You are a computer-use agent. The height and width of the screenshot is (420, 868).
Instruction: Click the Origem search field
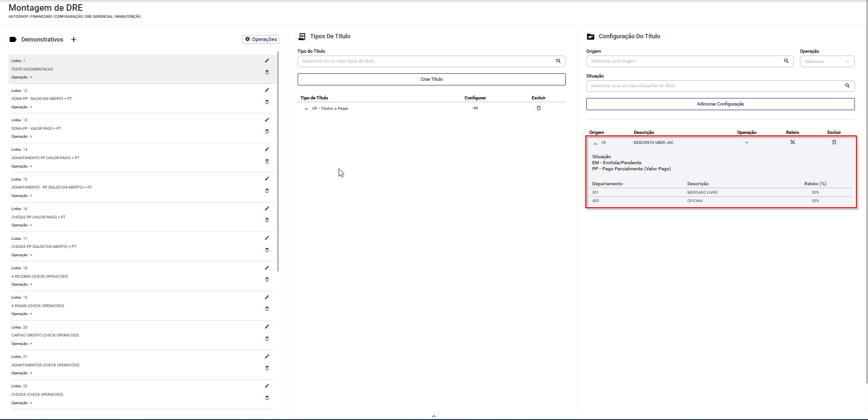(690, 61)
